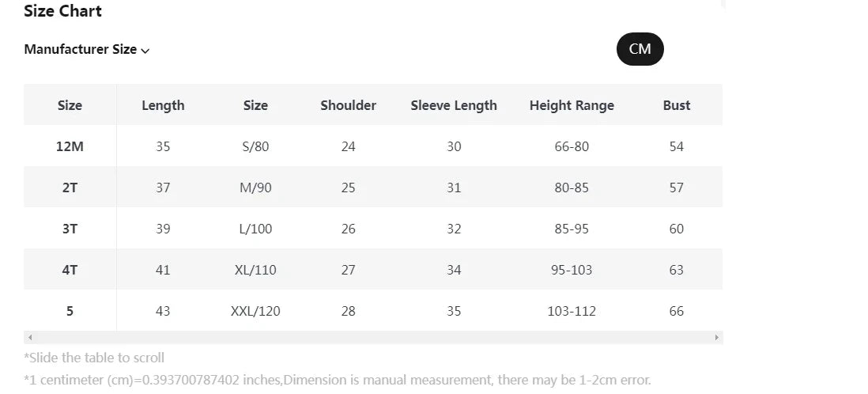This screenshot has width=868, height=394.
Task: Select the Shoulder column header
Action: [x=348, y=105]
